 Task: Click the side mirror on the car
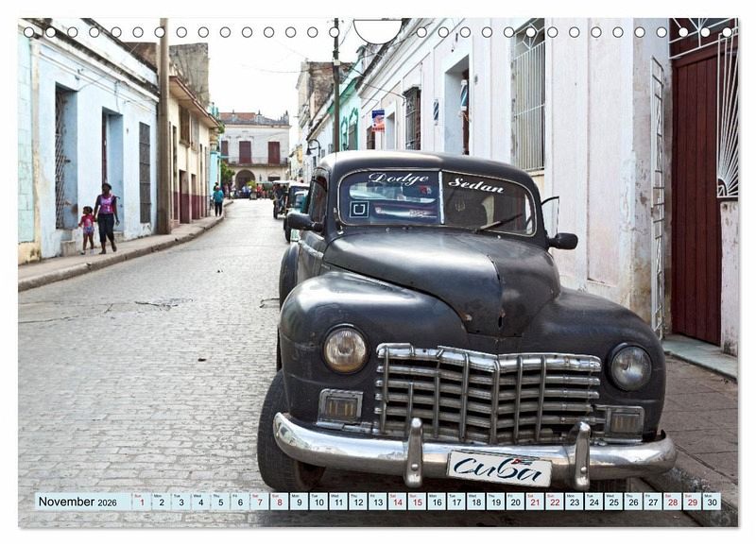[x=563, y=241]
